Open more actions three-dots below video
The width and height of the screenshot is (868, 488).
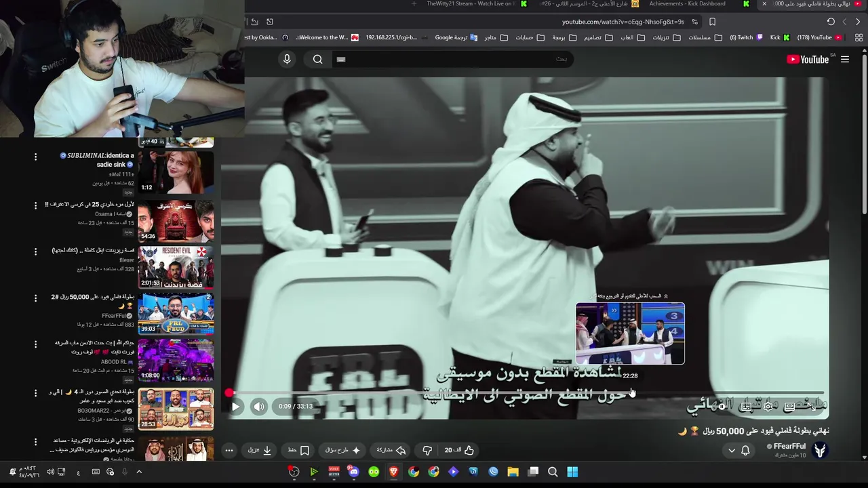point(229,450)
